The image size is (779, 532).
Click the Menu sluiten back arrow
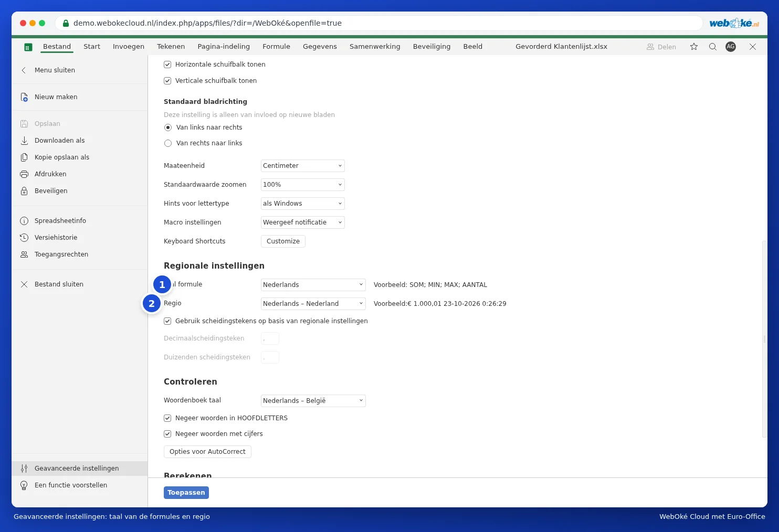pos(24,70)
